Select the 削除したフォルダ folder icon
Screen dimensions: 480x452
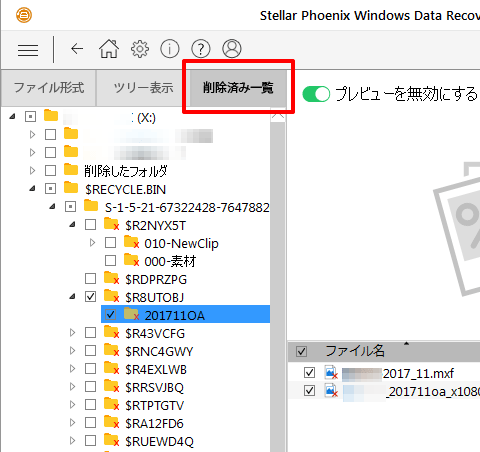click(71, 170)
